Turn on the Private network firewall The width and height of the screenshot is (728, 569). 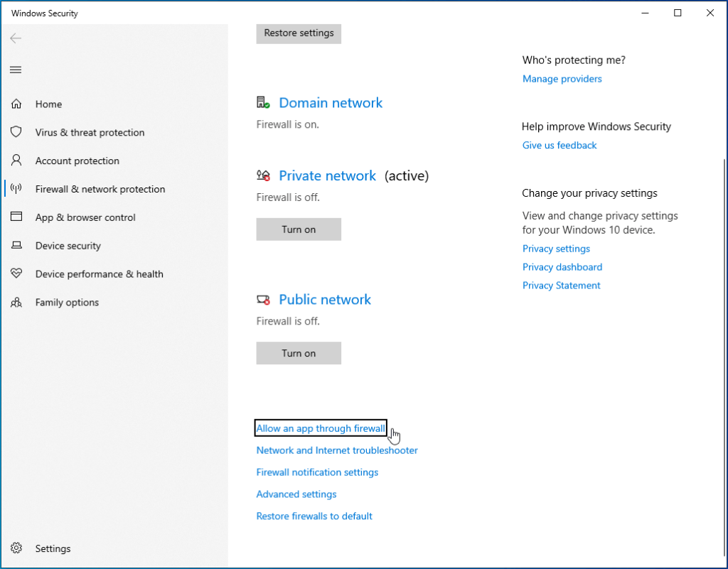pyautogui.click(x=298, y=229)
